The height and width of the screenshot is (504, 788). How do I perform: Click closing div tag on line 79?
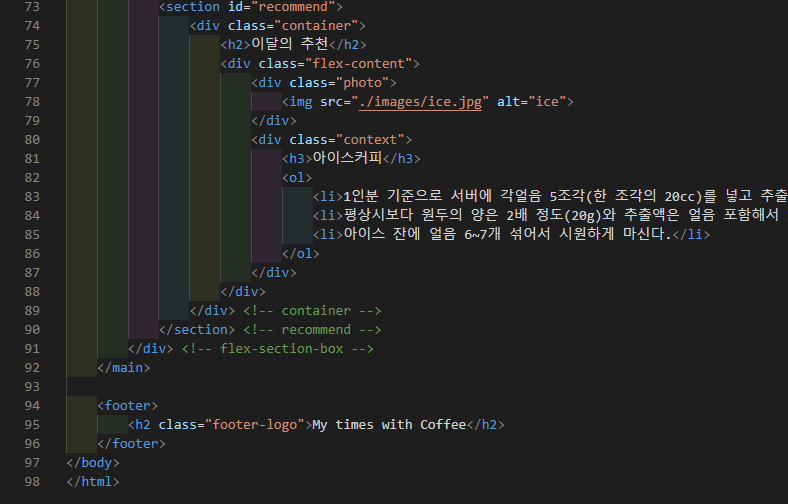pyautogui.click(x=274, y=121)
